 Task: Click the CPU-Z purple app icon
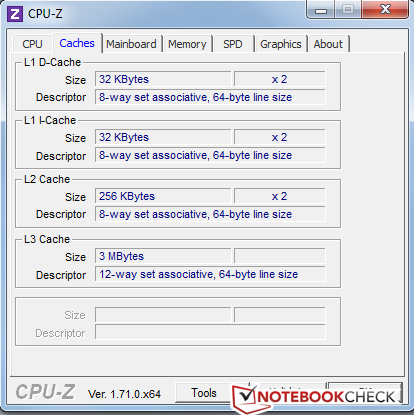coord(15,14)
